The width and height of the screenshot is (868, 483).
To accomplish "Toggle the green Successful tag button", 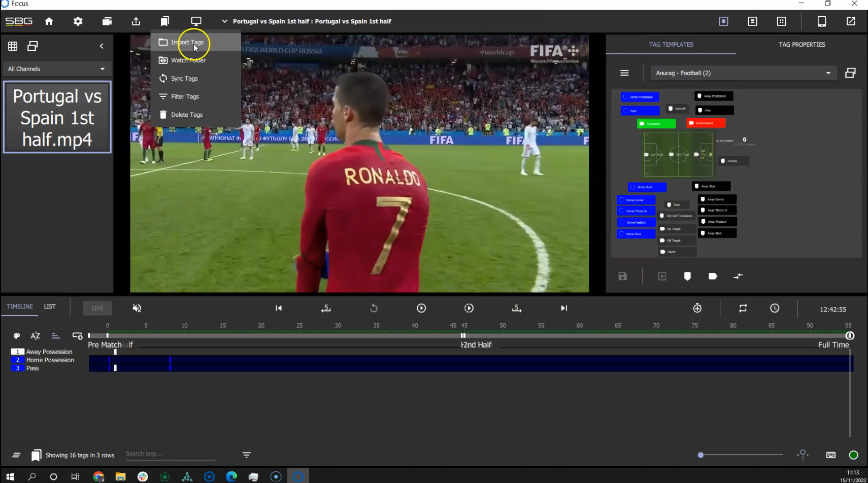I will [656, 123].
